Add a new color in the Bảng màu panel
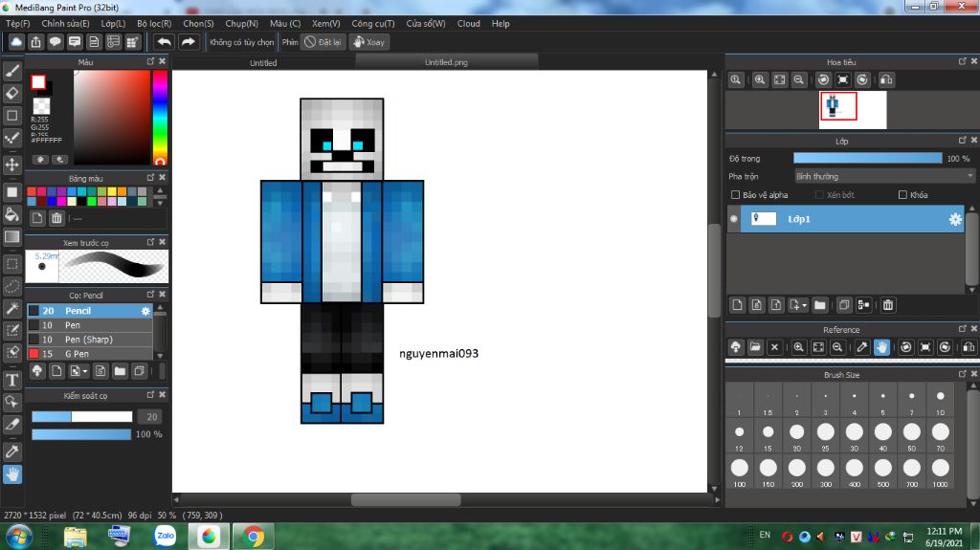This screenshot has height=550, width=980. pos(37,218)
